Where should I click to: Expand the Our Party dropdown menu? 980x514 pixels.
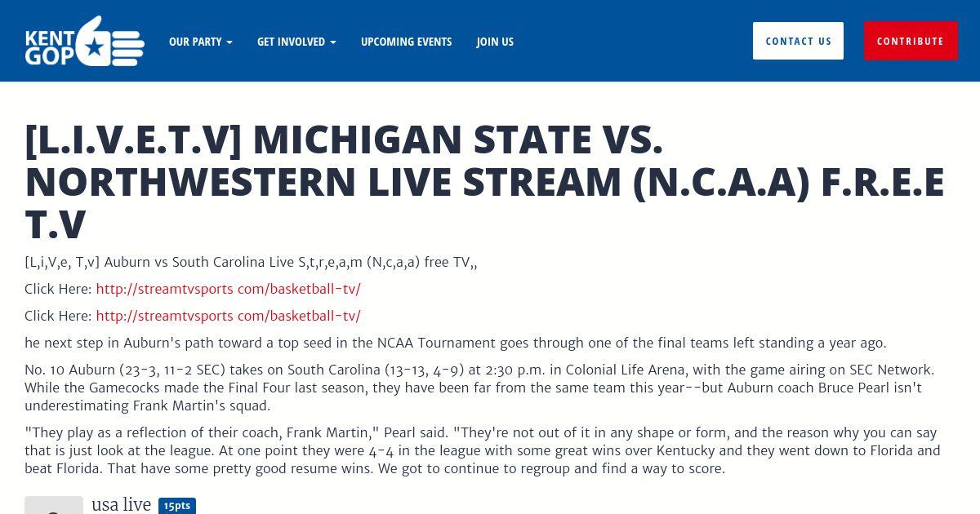(x=201, y=42)
